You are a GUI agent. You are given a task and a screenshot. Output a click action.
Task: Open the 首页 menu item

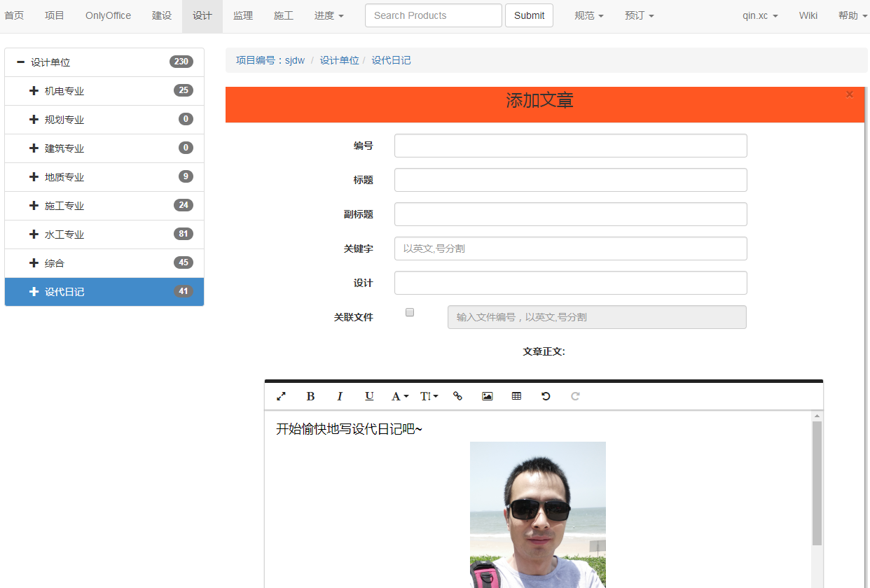pyautogui.click(x=14, y=15)
